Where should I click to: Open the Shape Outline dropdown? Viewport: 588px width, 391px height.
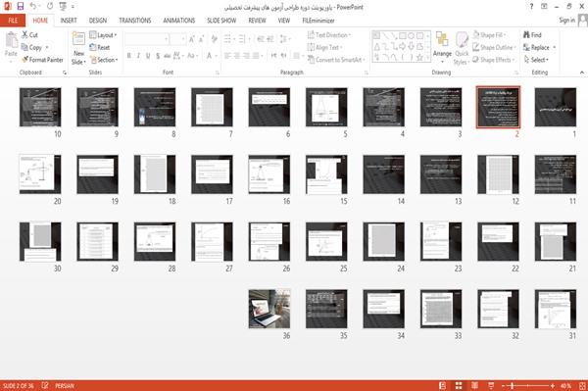click(x=494, y=47)
